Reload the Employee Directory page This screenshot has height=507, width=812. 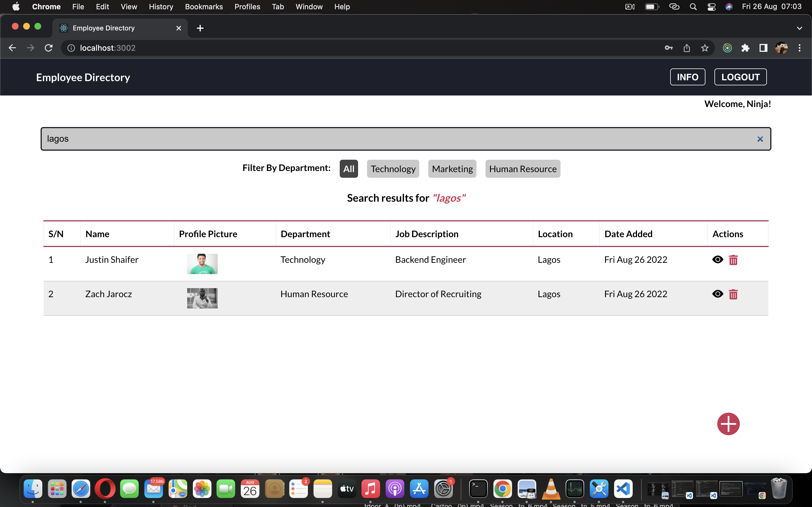point(48,48)
